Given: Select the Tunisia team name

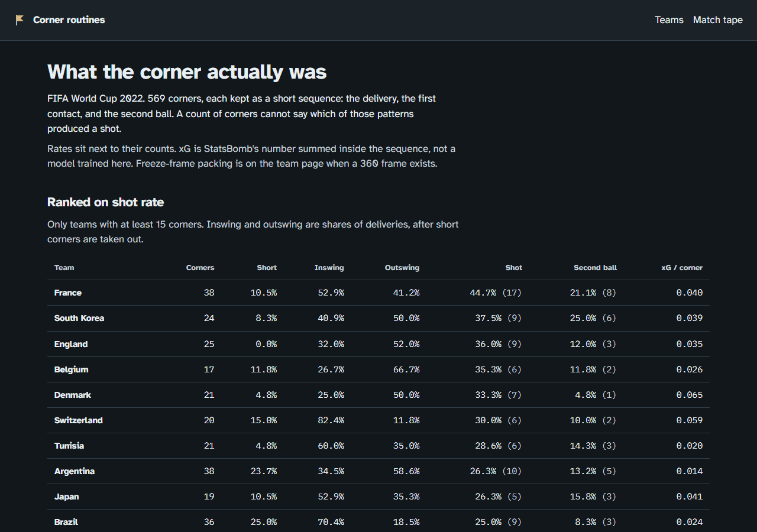Looking at the screenshot, I should coord(69,446).
